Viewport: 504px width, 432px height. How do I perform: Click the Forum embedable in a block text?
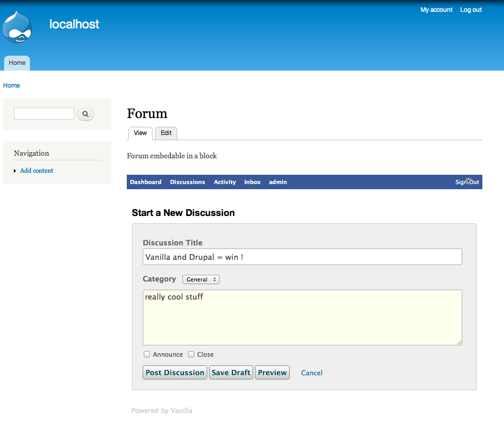click(172, 156)
